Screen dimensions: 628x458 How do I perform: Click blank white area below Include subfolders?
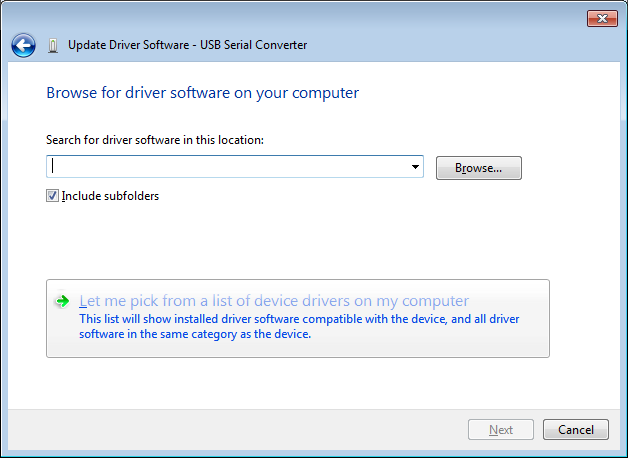(x=300, y=240)
